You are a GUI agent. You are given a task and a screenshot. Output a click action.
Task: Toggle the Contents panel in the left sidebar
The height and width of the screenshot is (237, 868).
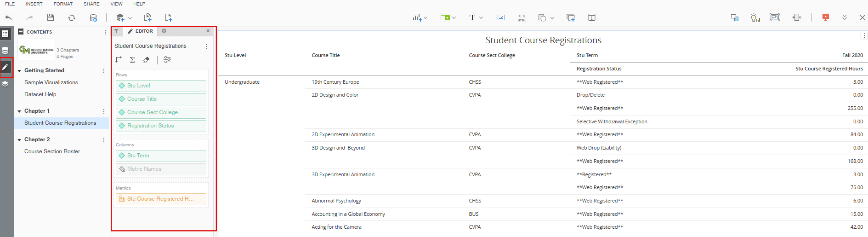click(x=6, y=34)
